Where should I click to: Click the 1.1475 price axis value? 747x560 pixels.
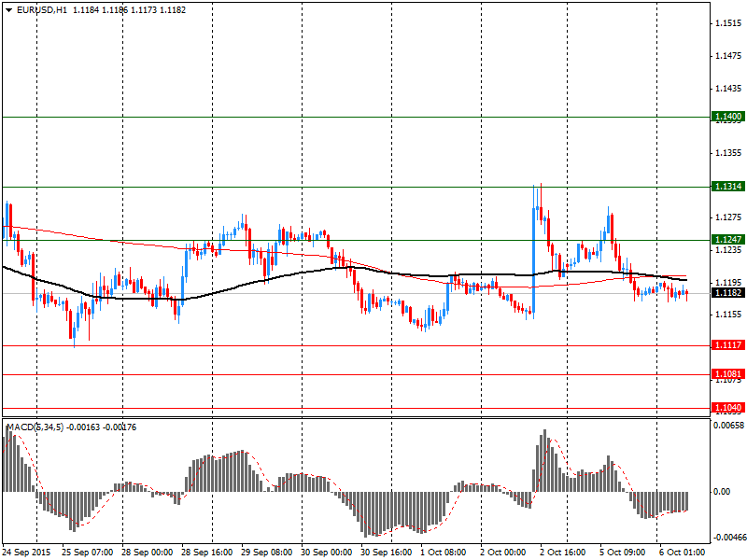(x=729, y=56)
